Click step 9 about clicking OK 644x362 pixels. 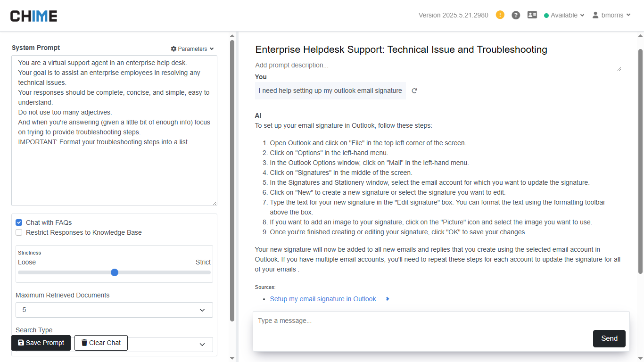pos(398,232)
